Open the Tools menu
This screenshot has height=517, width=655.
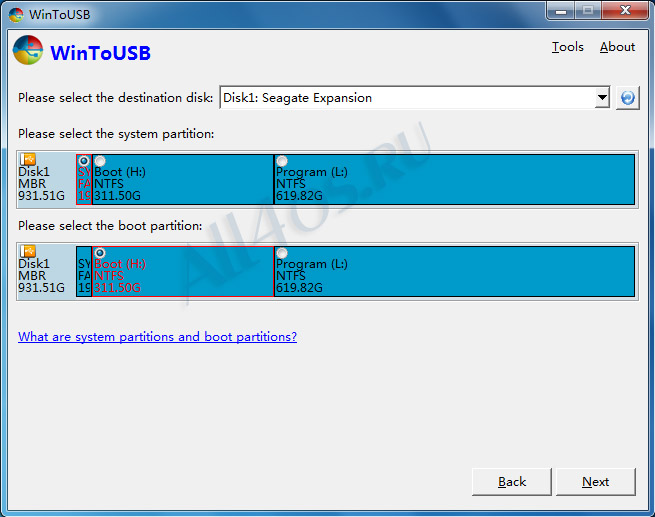(567, 47)
